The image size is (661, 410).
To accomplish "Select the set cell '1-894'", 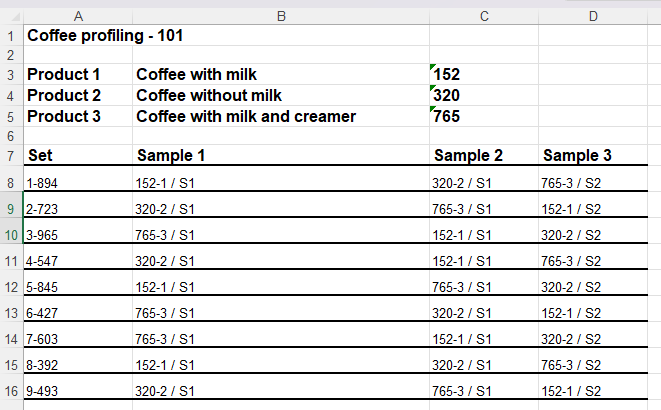I will click(x=45, y=183).
